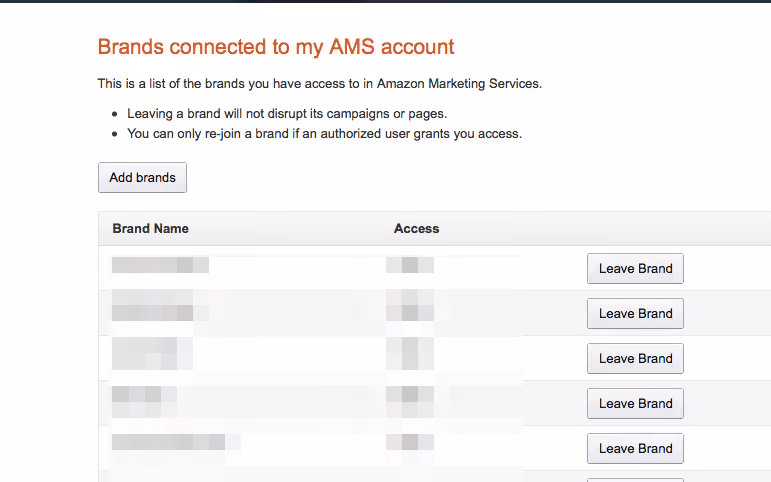Click the third row's blurred brand name
The image size is (771, 482).
point(152,354)
